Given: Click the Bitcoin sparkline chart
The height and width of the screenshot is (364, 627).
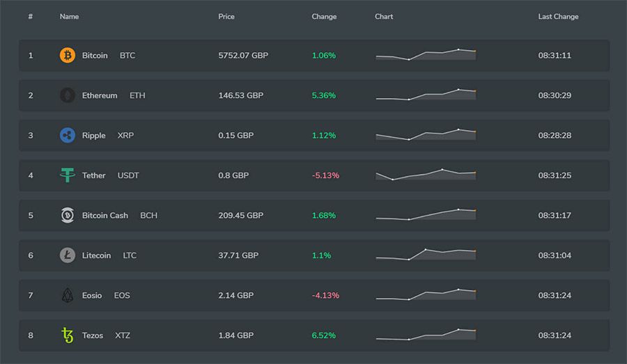Looking at the screenshot, I should pos(426,54).
